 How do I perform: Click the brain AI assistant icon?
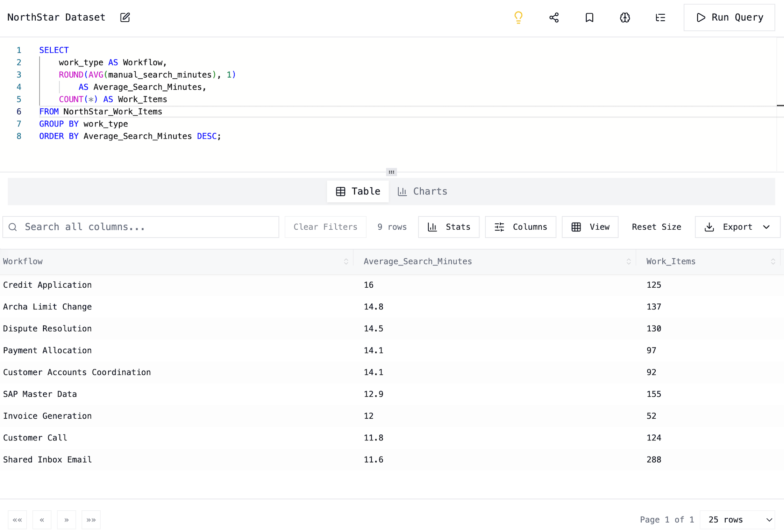pyautogui.click(x=625, y=17)
